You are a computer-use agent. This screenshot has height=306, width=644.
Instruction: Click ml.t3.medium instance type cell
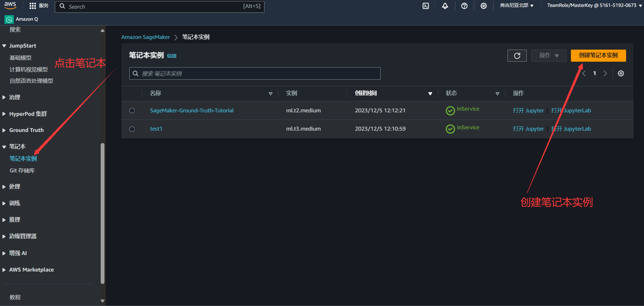[x=303, y=129]
